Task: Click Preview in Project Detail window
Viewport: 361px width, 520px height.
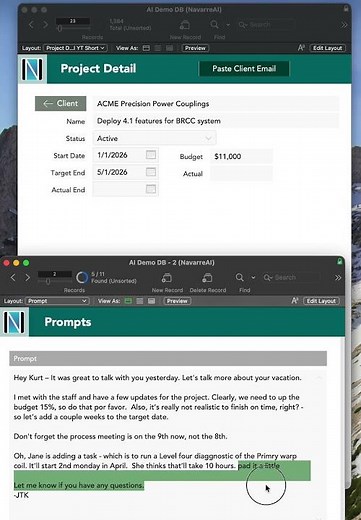Action: click(195, 48)
